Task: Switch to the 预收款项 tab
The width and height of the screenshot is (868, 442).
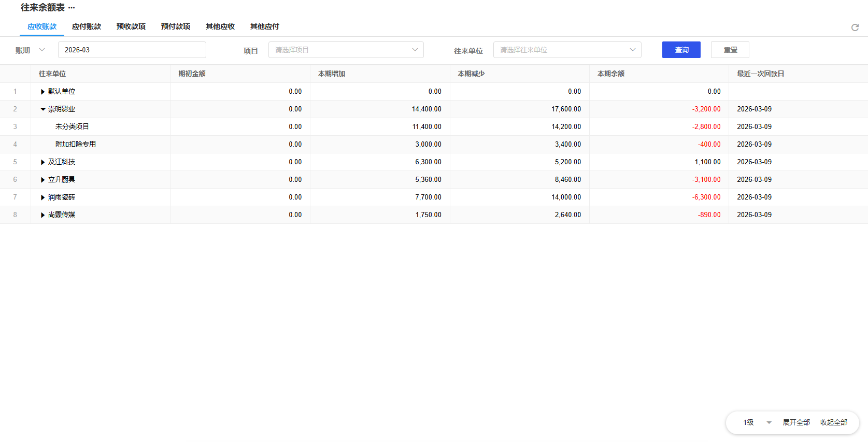Action: pos(131,26)
